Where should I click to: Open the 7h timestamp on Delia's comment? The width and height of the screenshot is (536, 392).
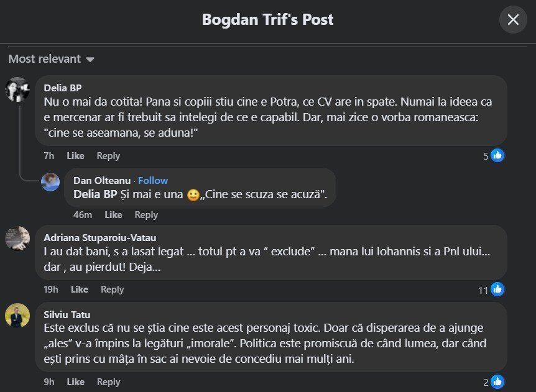(49, 156)
